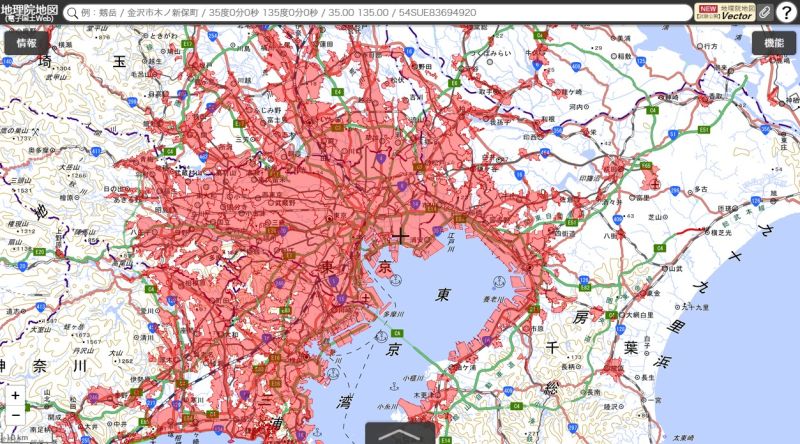
Task: Click the 九十九里 town label
Action: [695, 307]
